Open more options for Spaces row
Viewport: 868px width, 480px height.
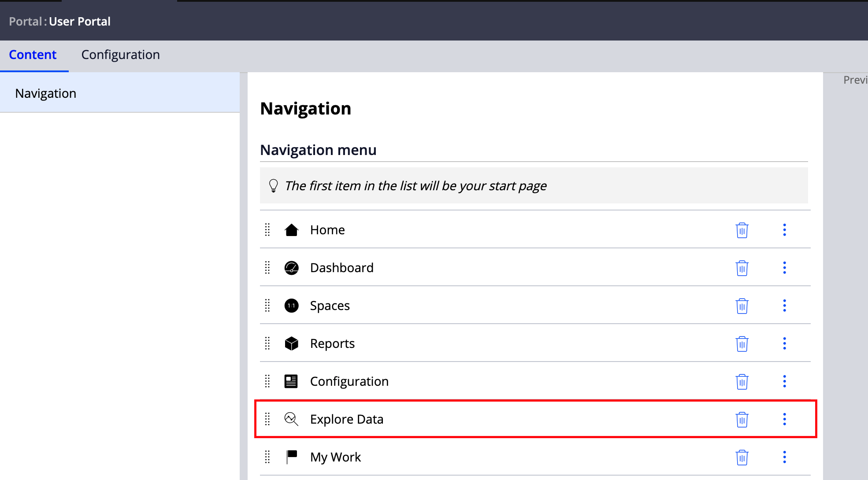point(784,306)
